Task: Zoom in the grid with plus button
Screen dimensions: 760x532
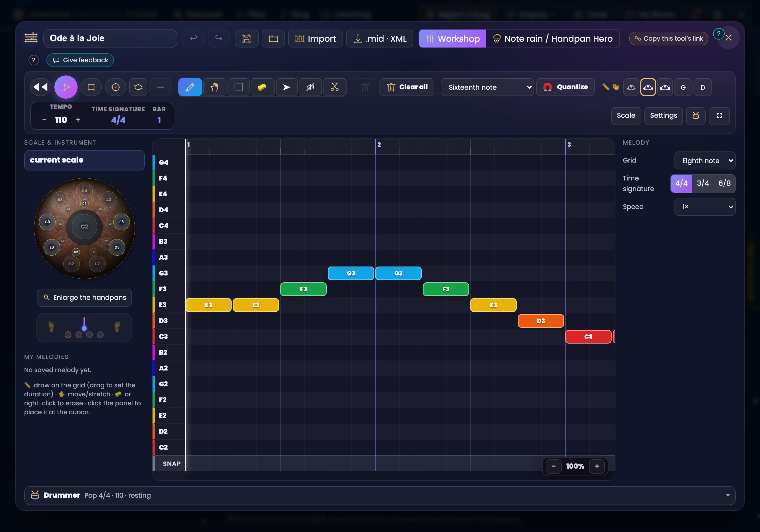Action: [x=597, y=466]
